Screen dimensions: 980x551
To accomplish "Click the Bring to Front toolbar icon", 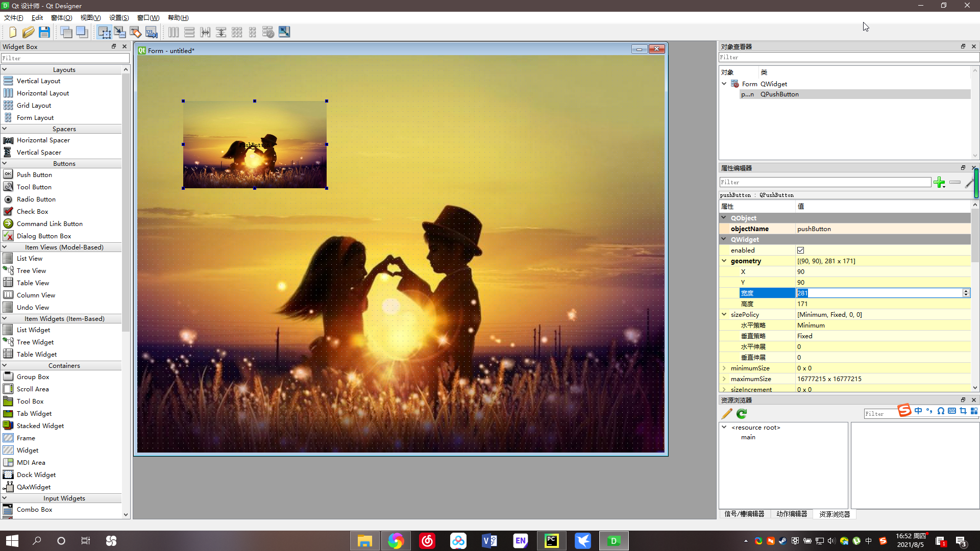I will point(82,32).
